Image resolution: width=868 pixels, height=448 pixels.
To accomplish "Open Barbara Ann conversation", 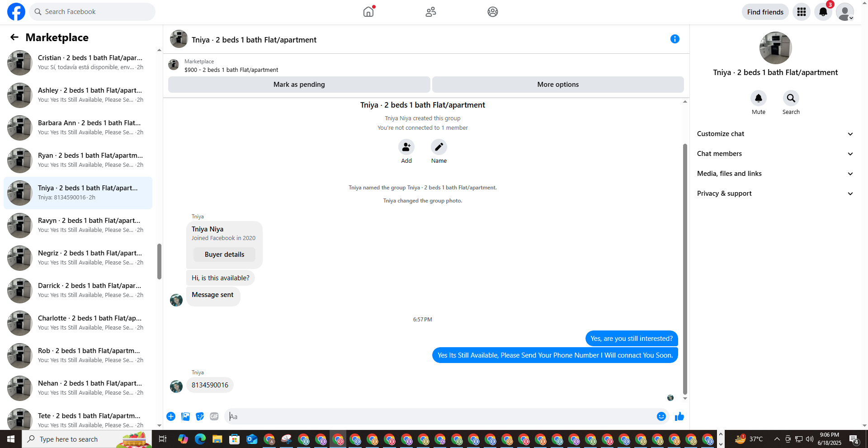I will 78,127.
